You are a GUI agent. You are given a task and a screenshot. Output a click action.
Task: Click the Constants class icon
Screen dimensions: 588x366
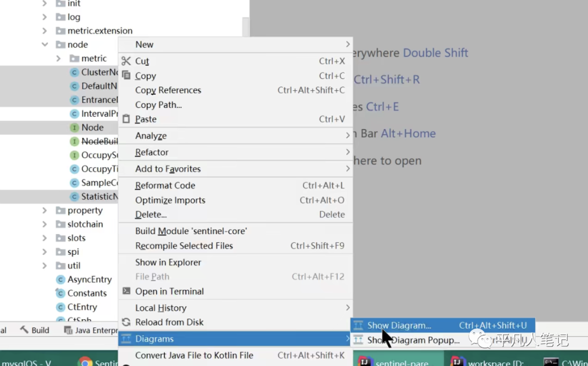click(60, 293)
